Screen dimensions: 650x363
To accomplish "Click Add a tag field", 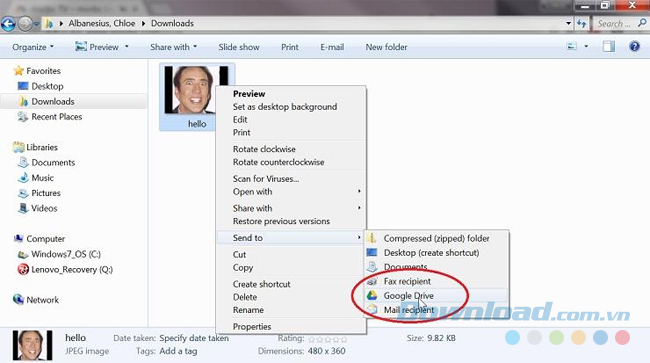I will click(x=178, y=351).
